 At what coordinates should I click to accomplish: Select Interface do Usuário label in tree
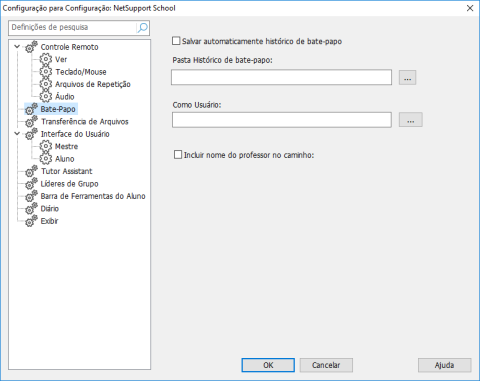[x=75, y=134]
